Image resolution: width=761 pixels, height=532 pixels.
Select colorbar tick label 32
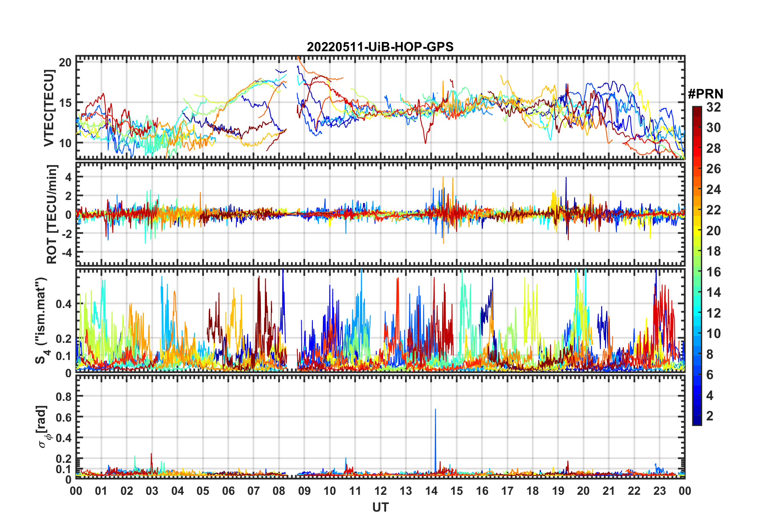coord(713,107)
